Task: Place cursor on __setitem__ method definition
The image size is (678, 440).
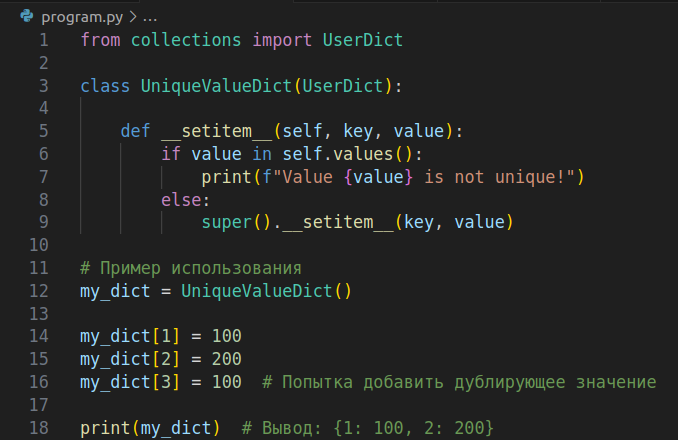Action: pyautogui.click(x=217, y=131)
